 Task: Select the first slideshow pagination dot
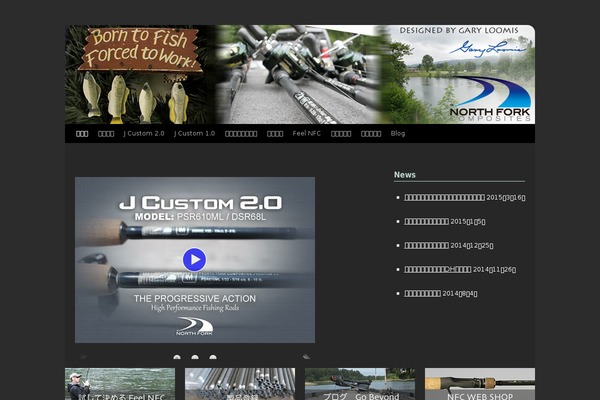(177, 357)
